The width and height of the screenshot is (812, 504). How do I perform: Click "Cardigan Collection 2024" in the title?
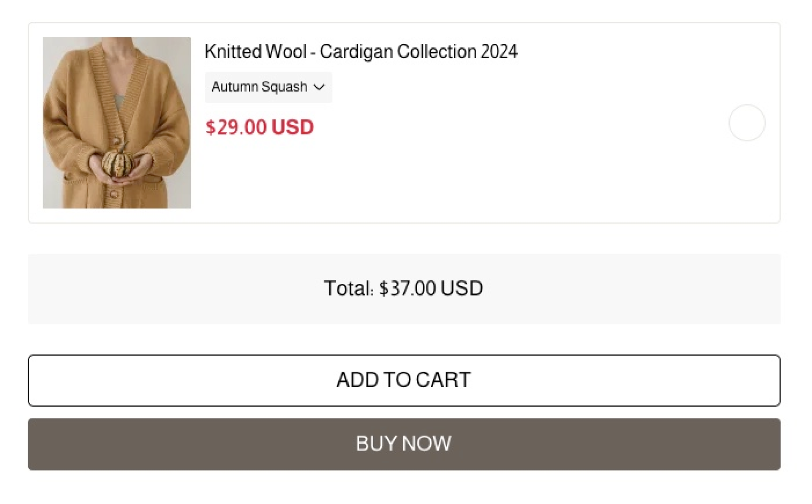tap(418, 52)
